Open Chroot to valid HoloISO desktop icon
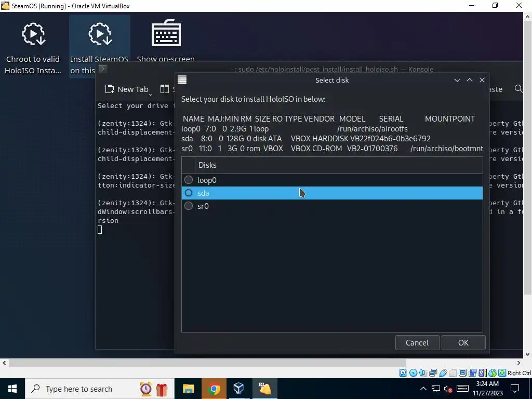Image resolution: width=532 pixels, height=399 pixels. pyautogui.click(x=33, y=47)
